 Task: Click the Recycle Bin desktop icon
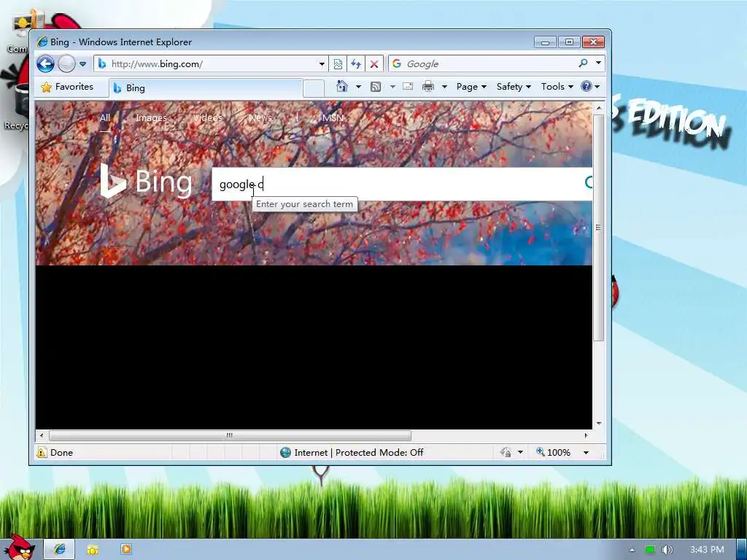point(18,107)
